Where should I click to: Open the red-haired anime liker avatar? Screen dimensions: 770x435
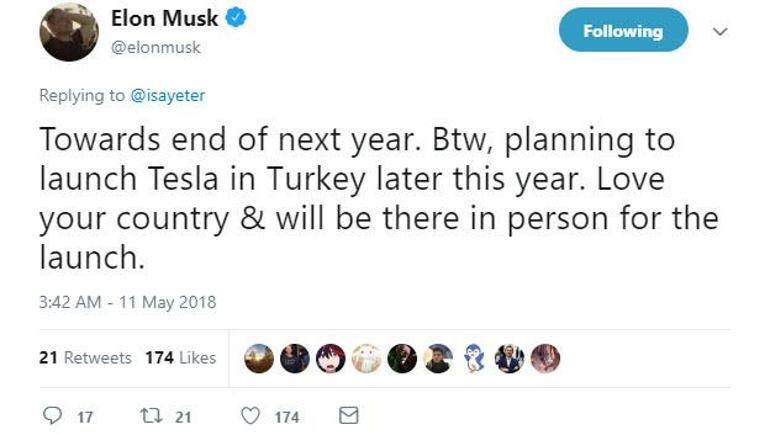pos(330,358)
